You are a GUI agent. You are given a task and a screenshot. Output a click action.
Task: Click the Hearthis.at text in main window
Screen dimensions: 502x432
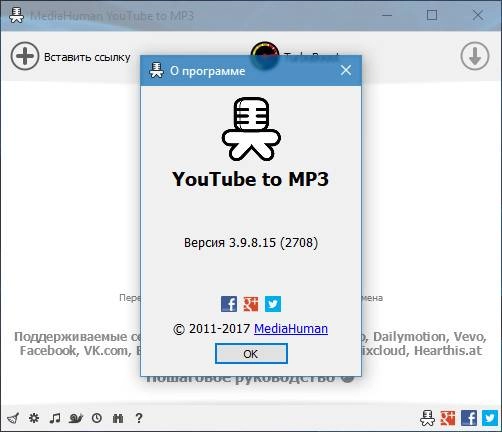pos(448,351)
